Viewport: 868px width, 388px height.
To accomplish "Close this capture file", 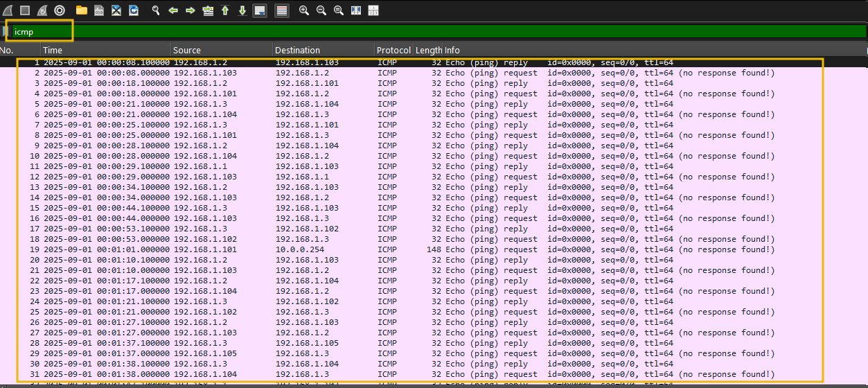I will 116,10.
